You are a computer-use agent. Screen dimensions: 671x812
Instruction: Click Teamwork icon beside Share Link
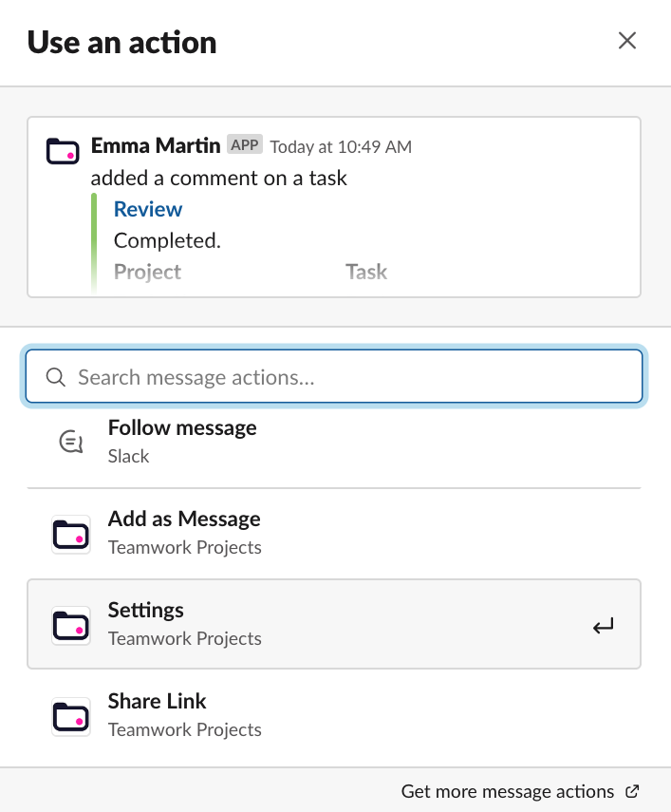click(x=71, y=716)
